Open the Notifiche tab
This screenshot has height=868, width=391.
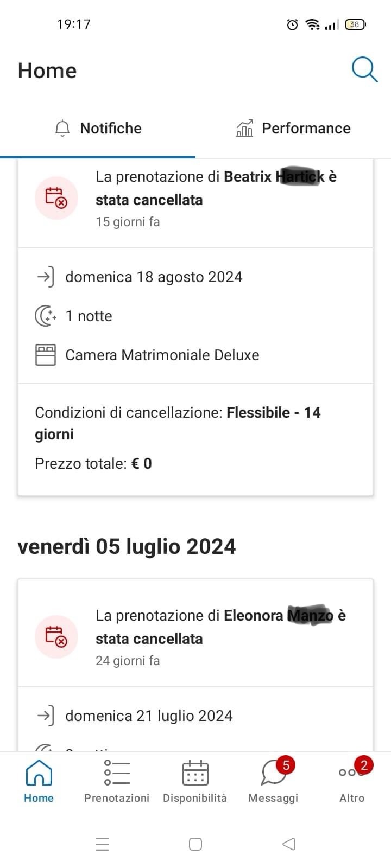pyautogui.click(x=98, y=129)
